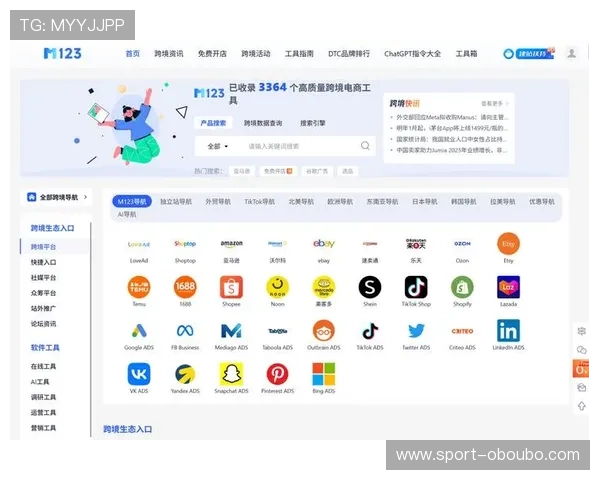Open the yellow Noon icon
The image size is (600, 480).
(277, 287)
